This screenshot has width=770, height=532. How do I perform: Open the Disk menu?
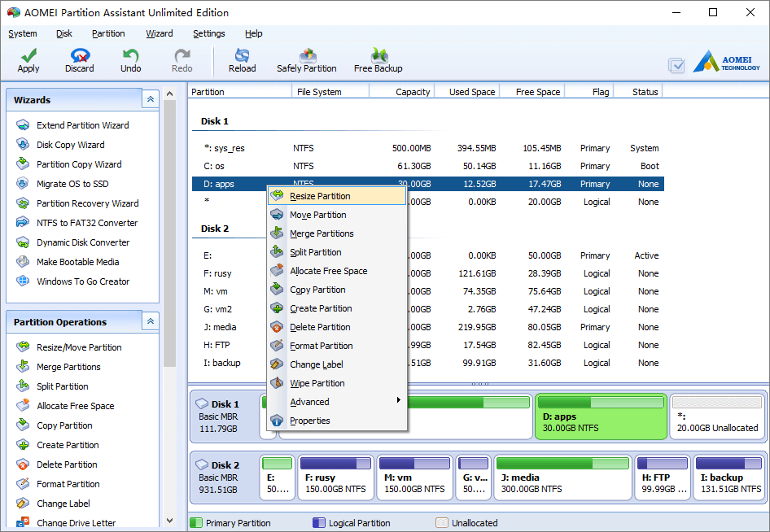point(63,33)
